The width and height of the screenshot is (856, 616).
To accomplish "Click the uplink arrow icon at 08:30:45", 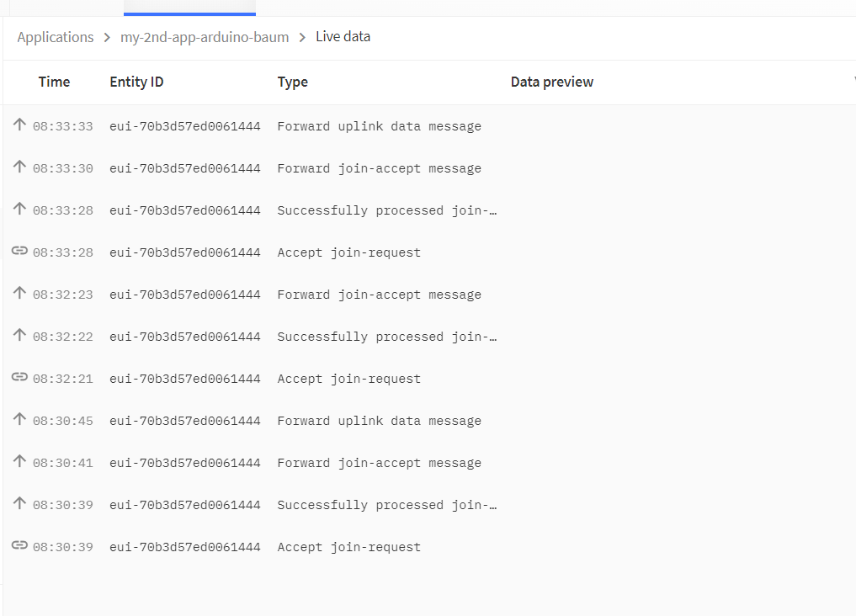I will (x=19, y=418).
